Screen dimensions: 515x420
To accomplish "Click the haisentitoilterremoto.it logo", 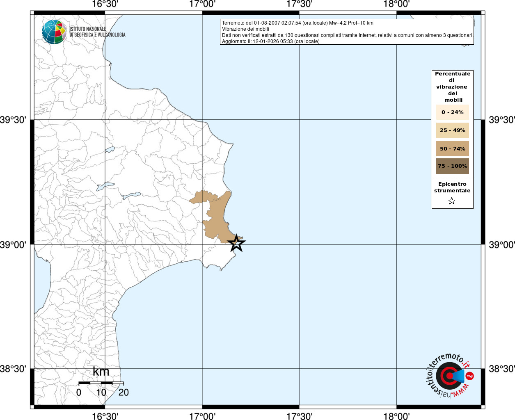I will 450,376.
